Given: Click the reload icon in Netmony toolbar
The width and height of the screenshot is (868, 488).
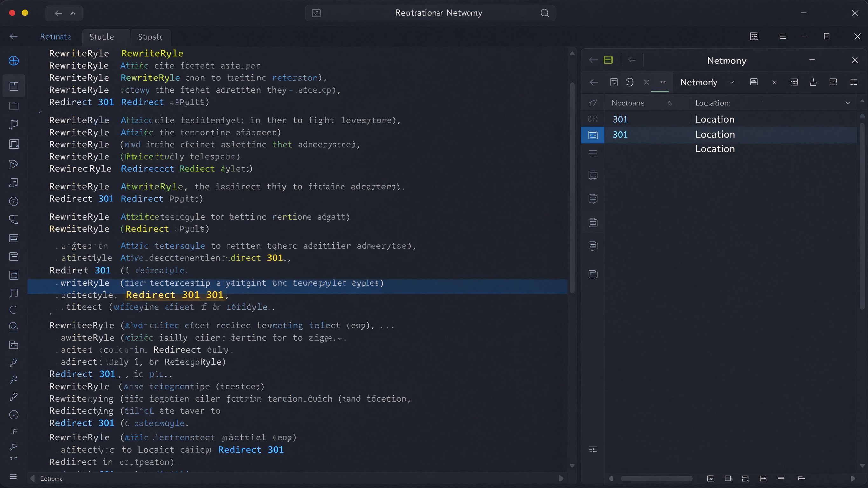Looking at the screenshot, I should coord(630,82).
